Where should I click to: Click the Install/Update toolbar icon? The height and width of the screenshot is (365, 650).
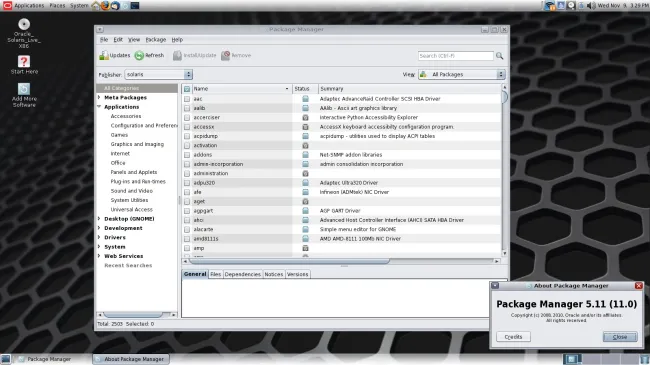click(177, 55)
